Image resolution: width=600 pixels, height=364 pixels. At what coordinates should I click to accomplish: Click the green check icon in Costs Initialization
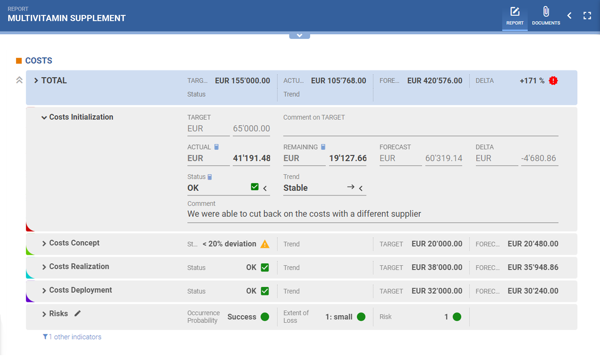(x=254, y=187)
